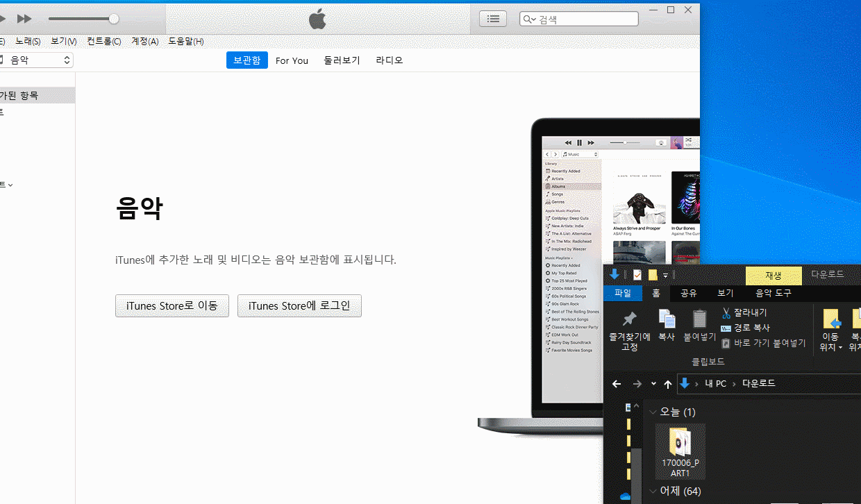
Task: Select the 재생 contextual tab in Explorer
Action: coord(774,276)
